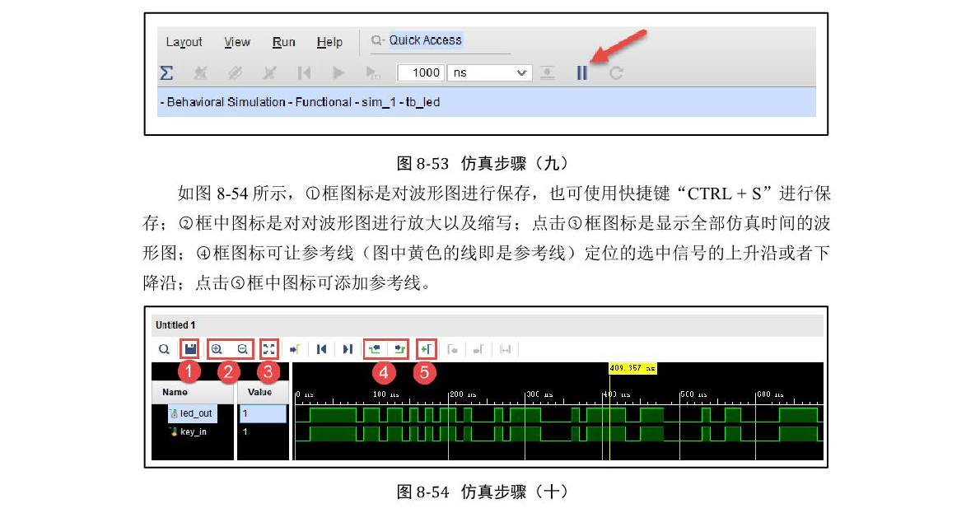Click the grayed Previous marker icon

[x=452, y=349]
